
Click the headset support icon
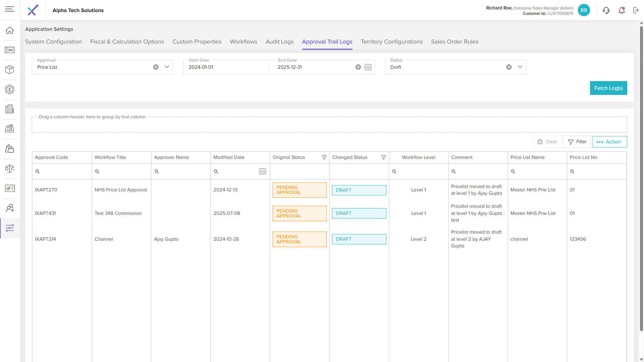[x=606, y=10]
